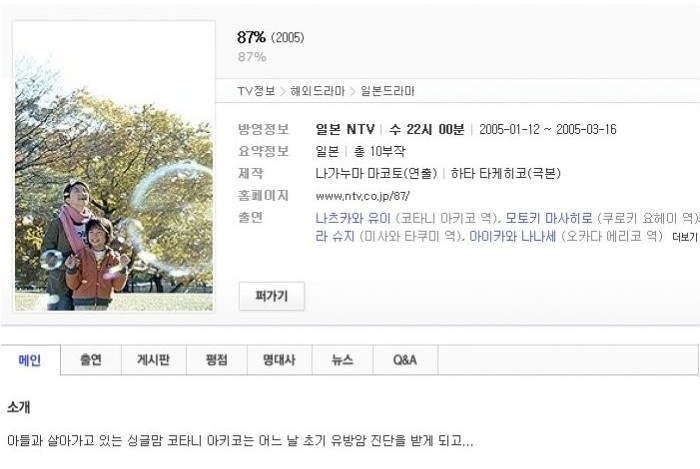Open actor link ending 라 슈지
This screenshot has width=700, height=469.
(x=335, y=236)
